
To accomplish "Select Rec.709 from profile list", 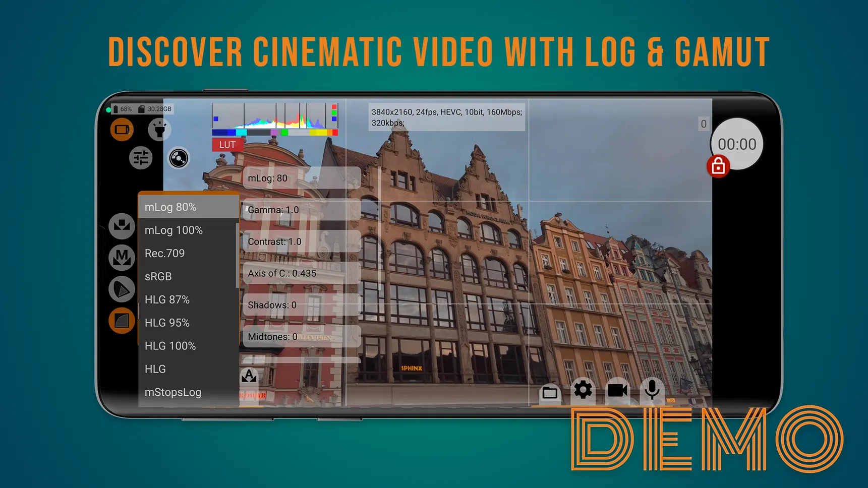I will [165, 254].
